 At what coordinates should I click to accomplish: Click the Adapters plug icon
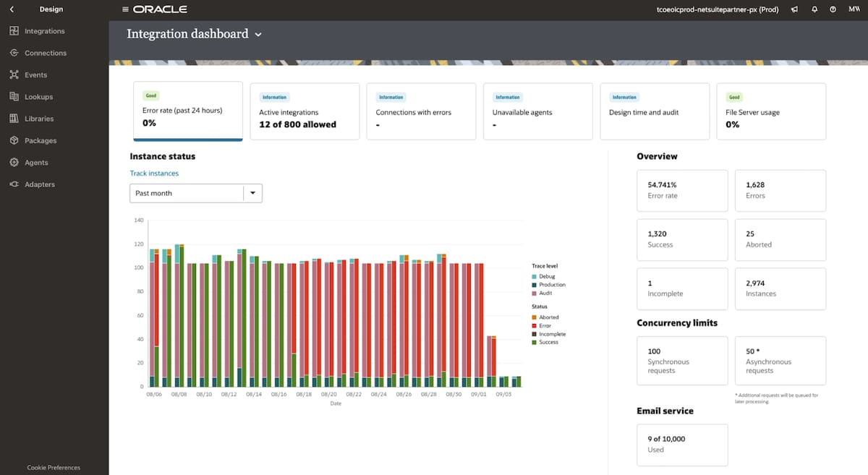pyautogui.click(x=14, y=184)
